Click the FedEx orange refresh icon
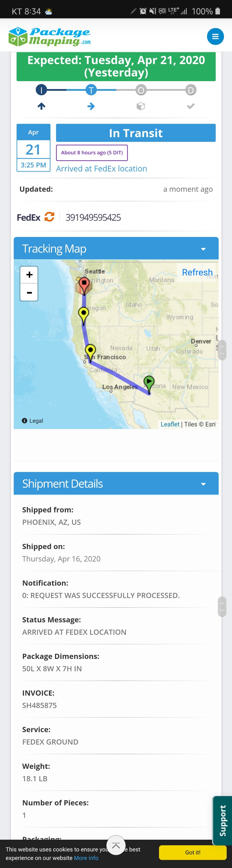 [49, 217]
